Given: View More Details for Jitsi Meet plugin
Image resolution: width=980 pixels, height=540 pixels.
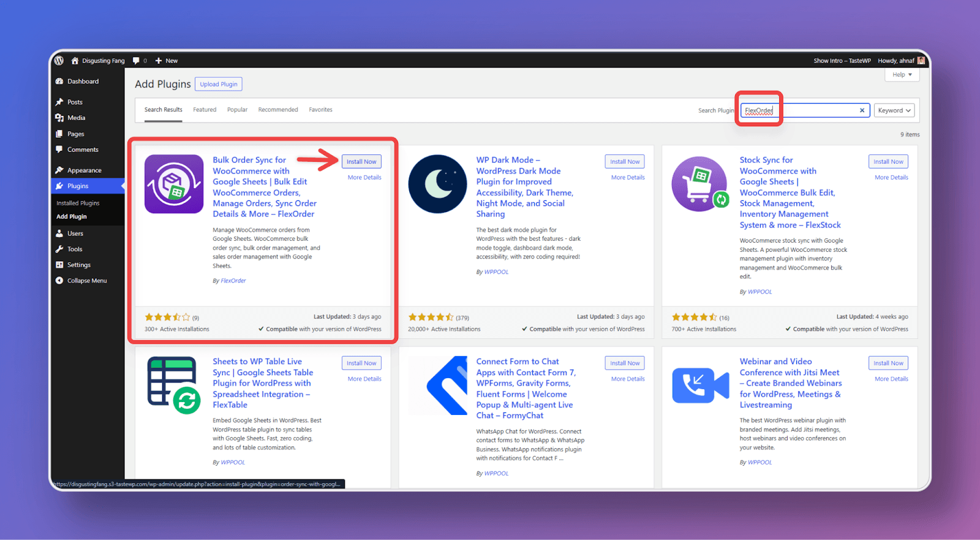Looking at the screenshot, I should pyautogui.click(x=891, y=379).
